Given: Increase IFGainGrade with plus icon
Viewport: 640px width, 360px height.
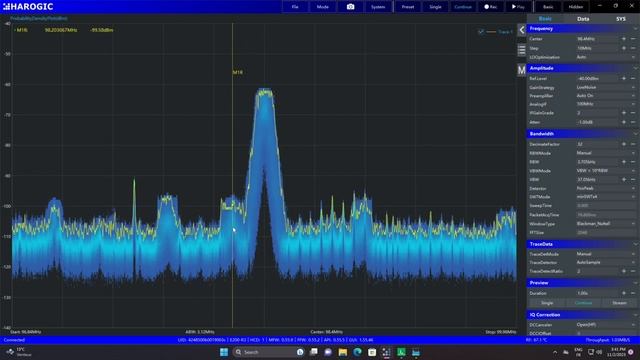Looking at the screenshot, I should coord(624,113).
